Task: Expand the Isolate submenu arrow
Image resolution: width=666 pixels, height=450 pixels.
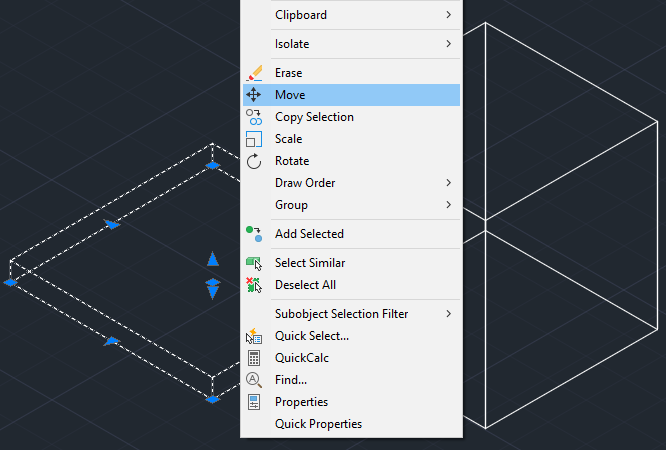Action: [x=449, y=44]
